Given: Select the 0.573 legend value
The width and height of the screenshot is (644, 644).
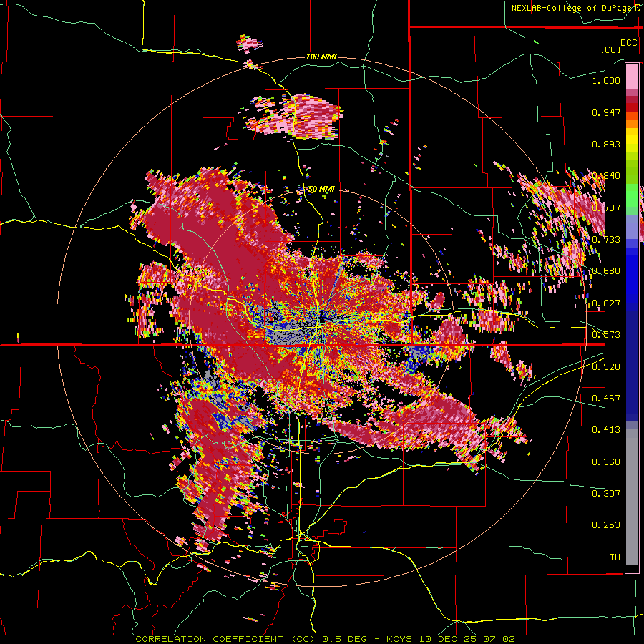Looking at the screenshot, I should [x=606, y=335].
